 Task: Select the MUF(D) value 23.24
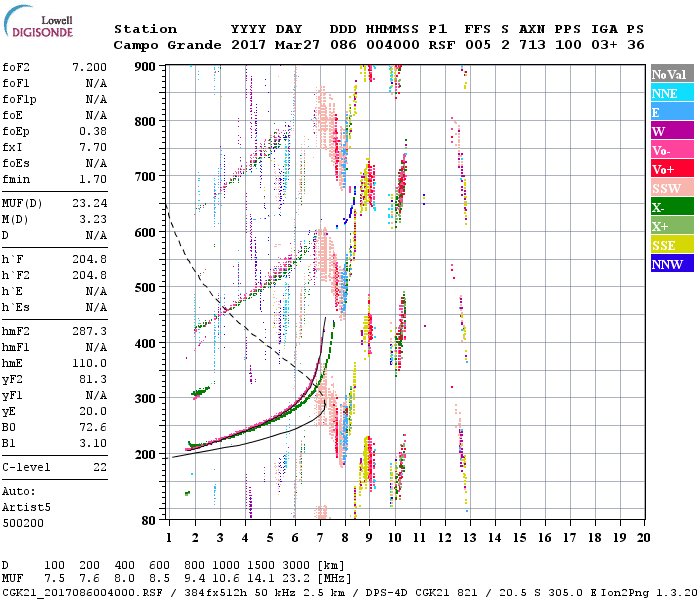point(90,203)
